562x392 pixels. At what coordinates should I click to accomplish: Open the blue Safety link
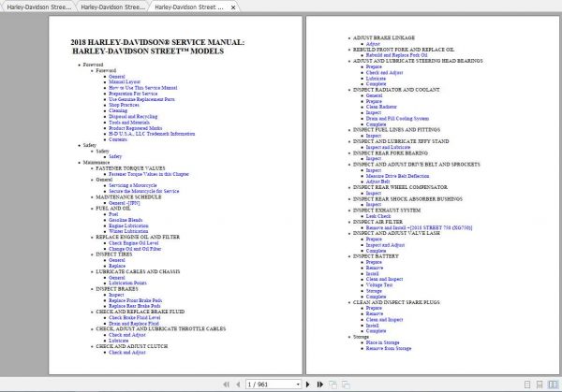tap(115, 156)
